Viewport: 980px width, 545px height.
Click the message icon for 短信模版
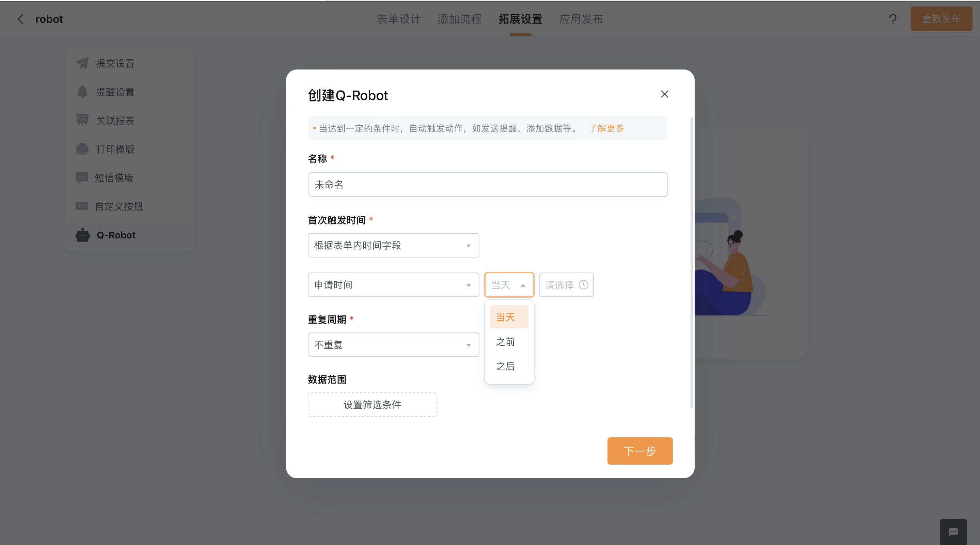[82, 178]
